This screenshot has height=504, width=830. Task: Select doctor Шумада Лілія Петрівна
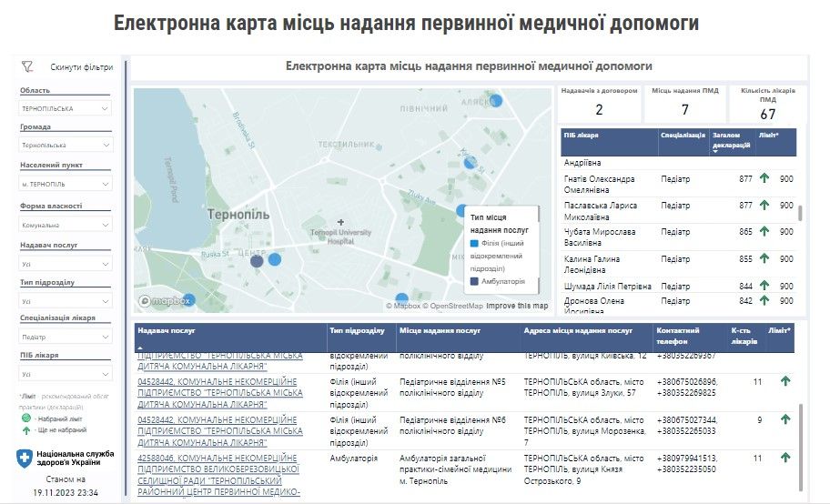click(x=608, y=287)
